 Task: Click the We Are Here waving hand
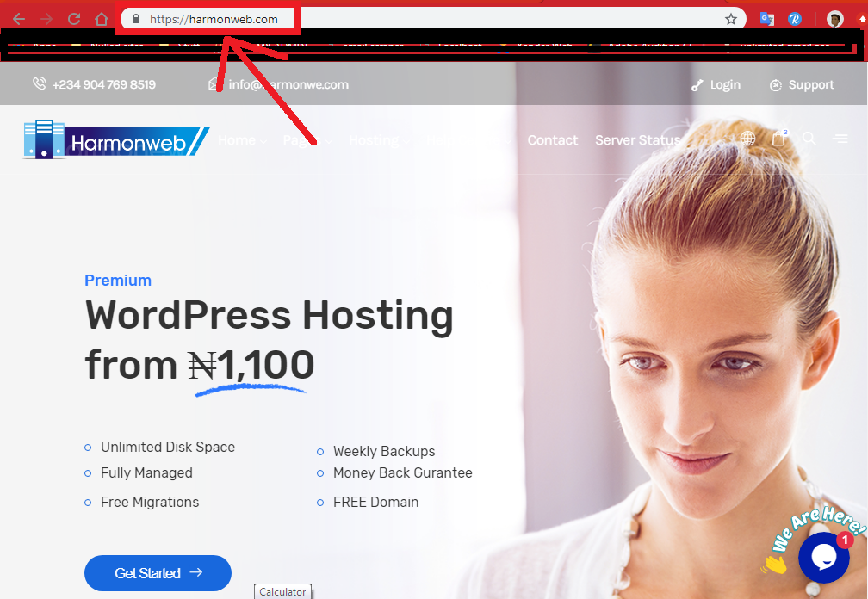(x=774, y=565)
